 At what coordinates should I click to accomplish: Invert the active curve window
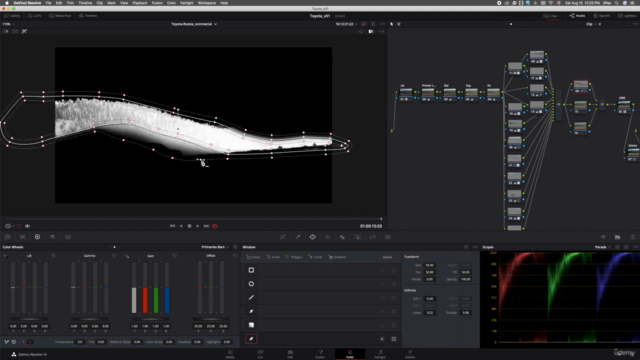point(382,339)
